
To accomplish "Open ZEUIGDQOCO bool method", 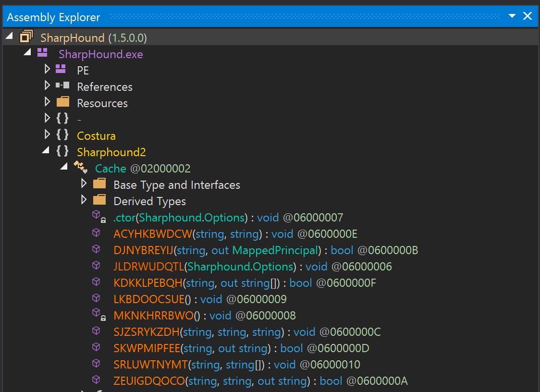I will [x=261, y=380].
